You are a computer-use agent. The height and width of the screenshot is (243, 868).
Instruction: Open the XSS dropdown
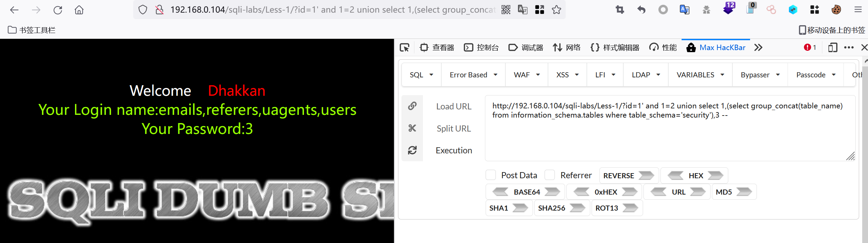(x=567, y=75)
